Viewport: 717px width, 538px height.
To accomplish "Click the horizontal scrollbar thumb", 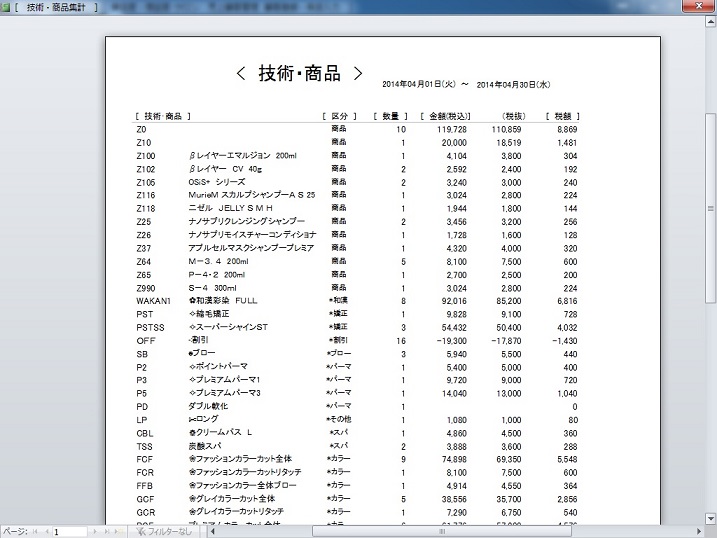I will pyautogui.click(x=442, y=532).
